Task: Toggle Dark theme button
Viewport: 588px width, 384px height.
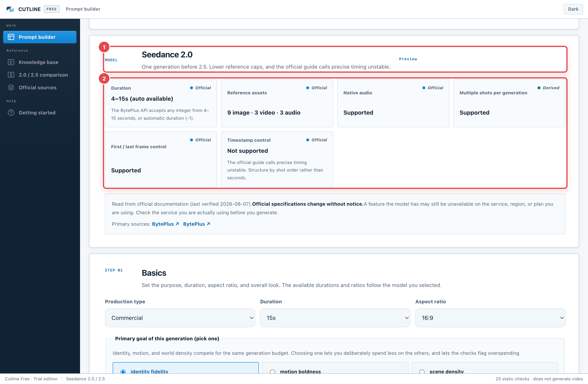Action: pyautogui.click(x=573, y=9)
